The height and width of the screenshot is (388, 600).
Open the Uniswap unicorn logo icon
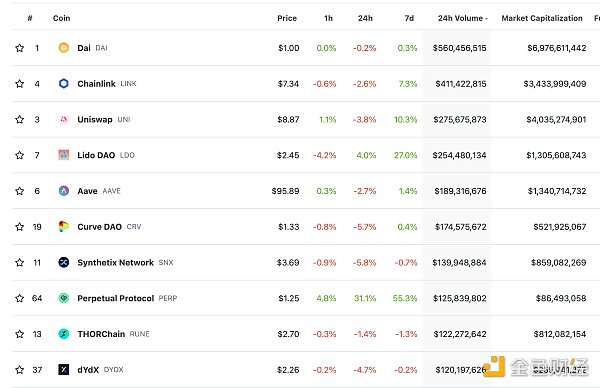(64, 119)
